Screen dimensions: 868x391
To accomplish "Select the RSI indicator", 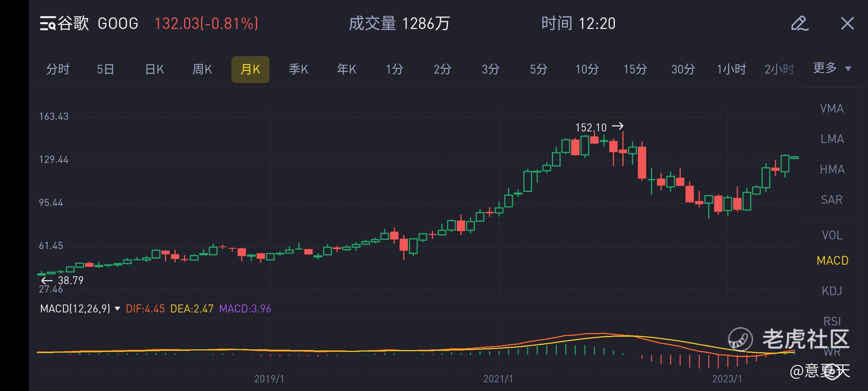I will click(832, 321).
